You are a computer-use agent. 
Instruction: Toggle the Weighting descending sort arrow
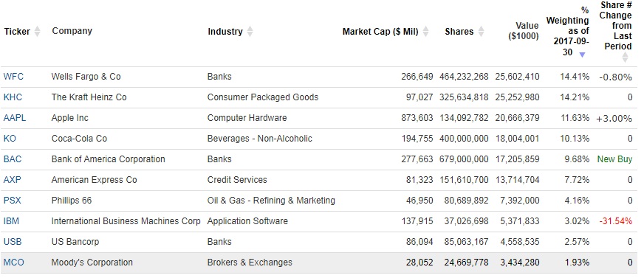pos(582,55)
